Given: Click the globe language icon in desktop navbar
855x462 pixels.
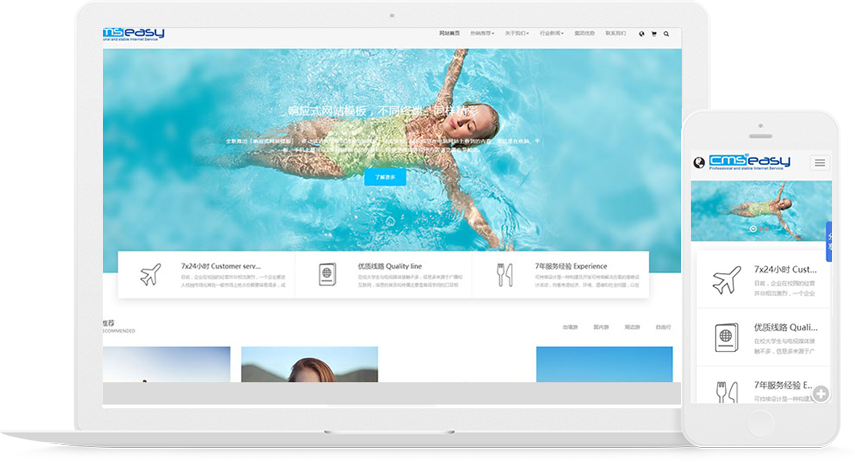Looking at the screenshot, I should [641, 34].
